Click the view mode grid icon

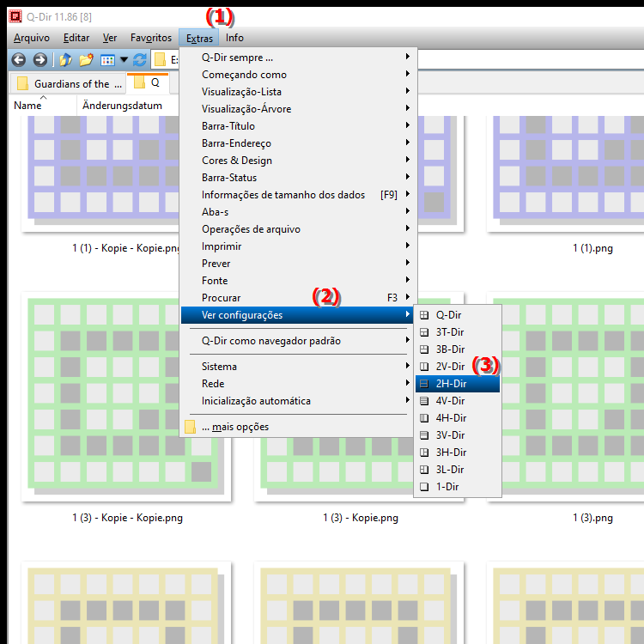[107, 60]
